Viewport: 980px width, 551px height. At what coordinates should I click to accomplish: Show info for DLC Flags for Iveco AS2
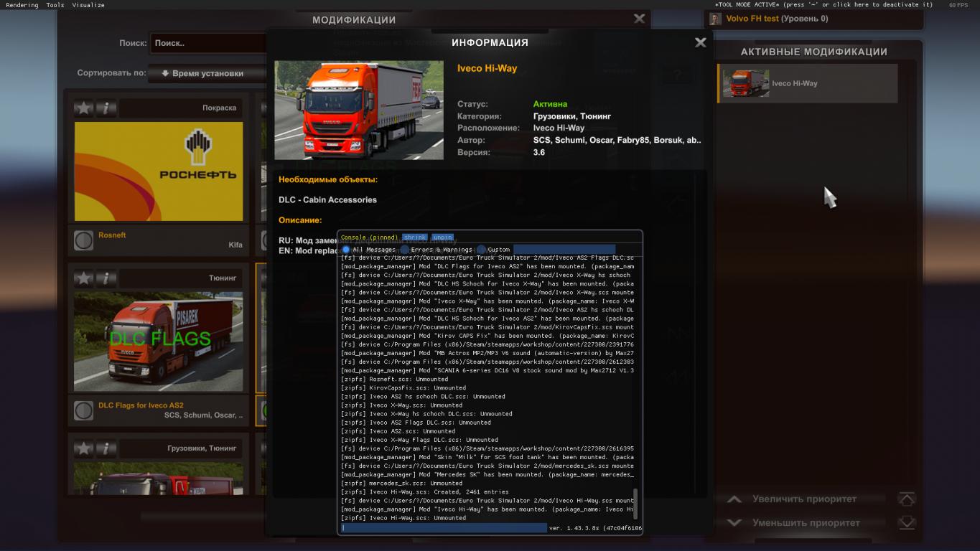coord(106,278)
